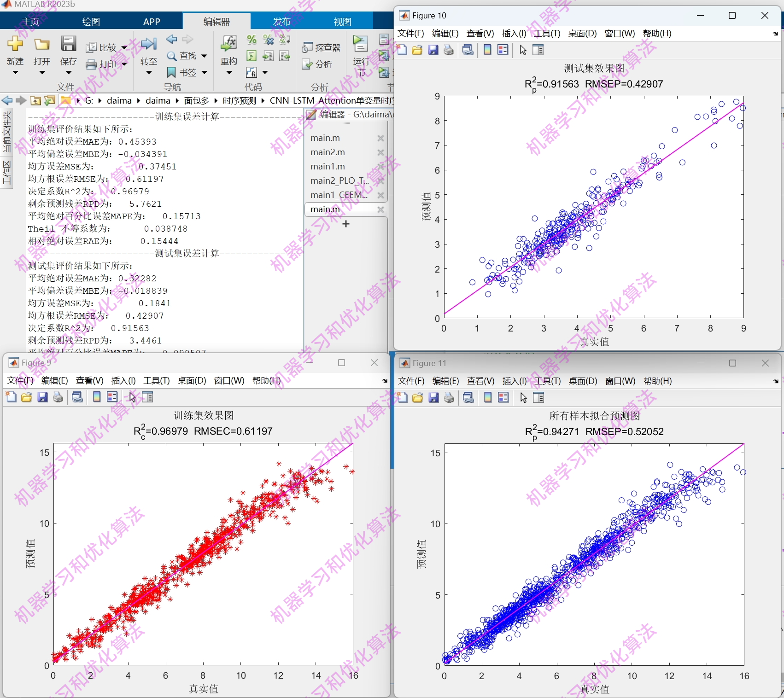Switch to the 绘图 ribbon tab

point(90,21)
